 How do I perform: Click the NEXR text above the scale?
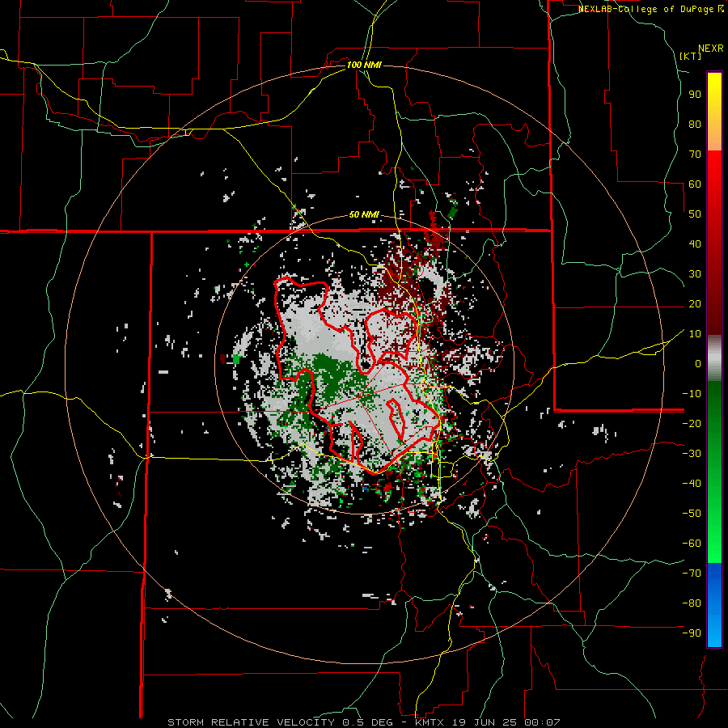(711, 49)
